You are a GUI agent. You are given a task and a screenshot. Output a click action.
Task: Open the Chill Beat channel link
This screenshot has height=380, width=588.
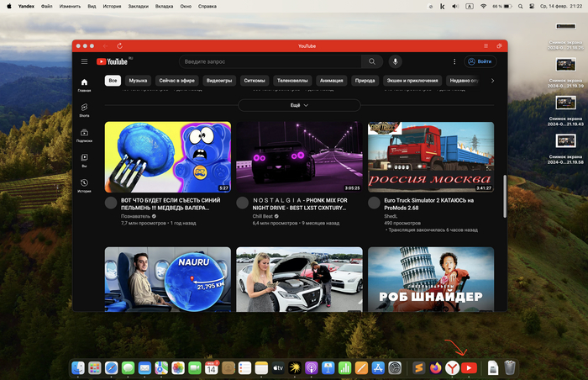pos(262,216)
